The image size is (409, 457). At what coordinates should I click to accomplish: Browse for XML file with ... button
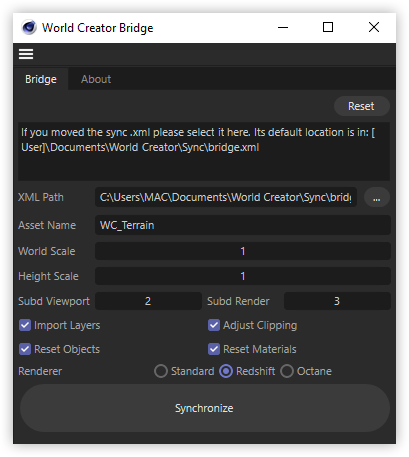point(377,197)
